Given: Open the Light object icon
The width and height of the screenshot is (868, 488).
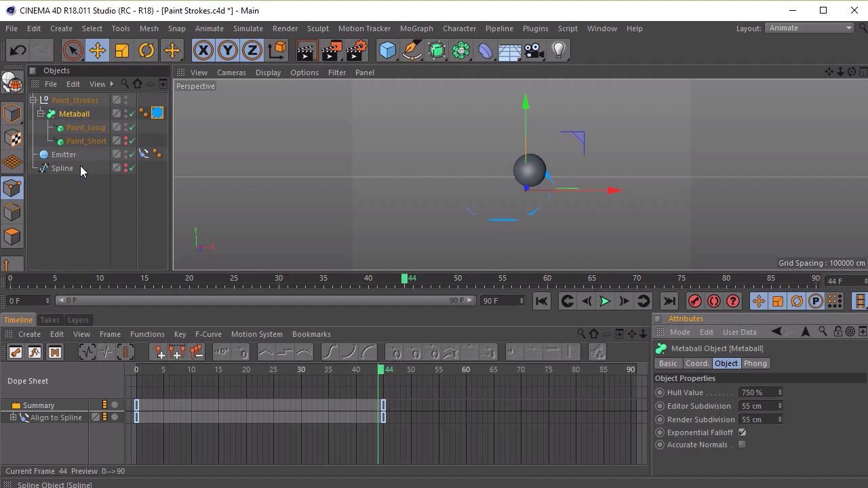Looking at the screenshot, I should [x=559, y=51].
